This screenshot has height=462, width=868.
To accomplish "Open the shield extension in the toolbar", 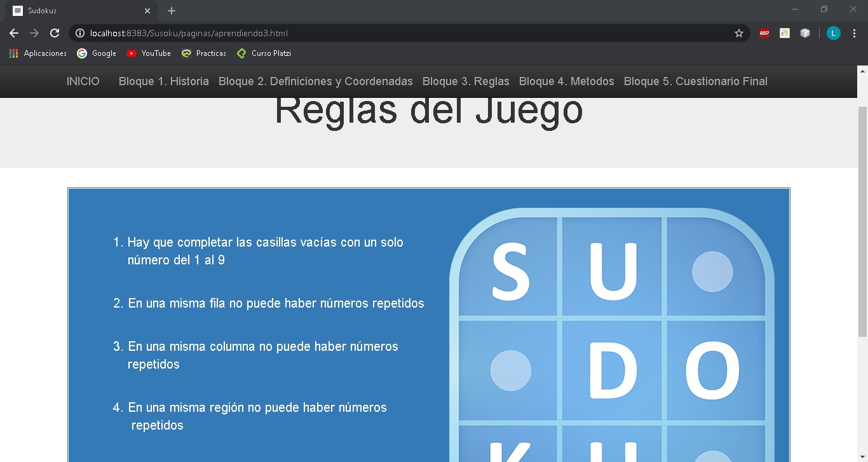I will (805, 33).
